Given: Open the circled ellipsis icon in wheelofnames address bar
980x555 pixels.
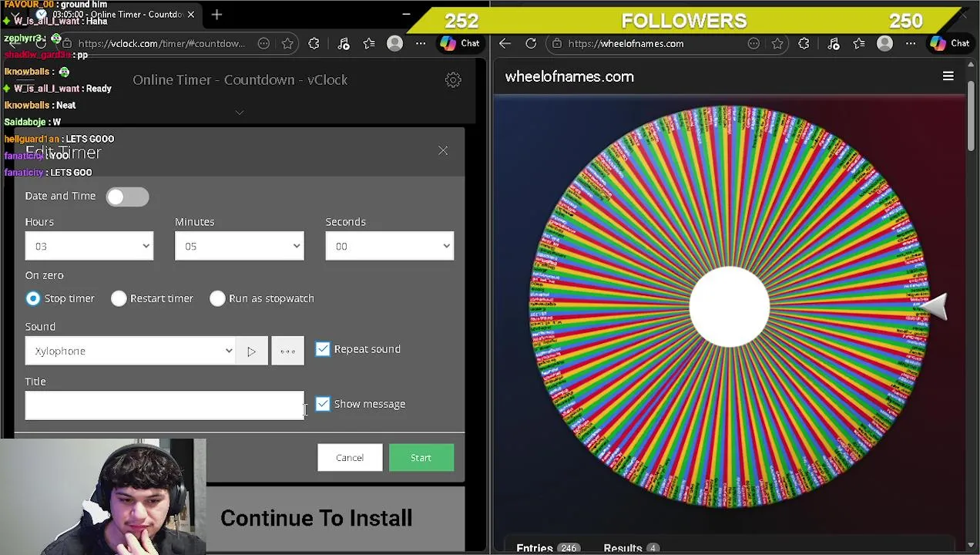Looking at the screenshot, I should [x=753, y=43].
